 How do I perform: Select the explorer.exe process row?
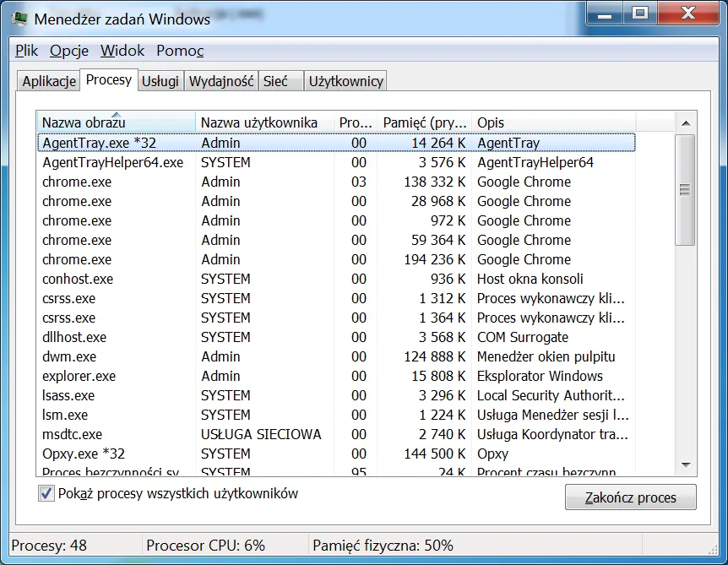tap(336, 376)
